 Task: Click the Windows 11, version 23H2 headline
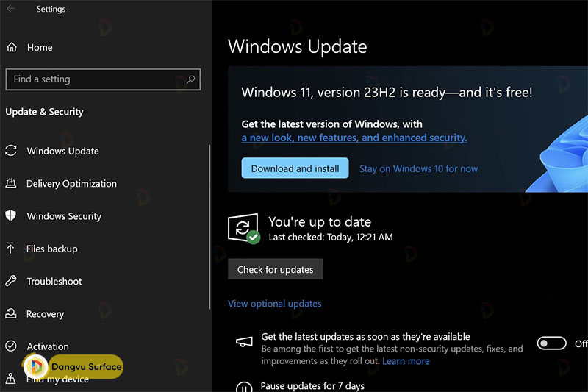[387, 92]
